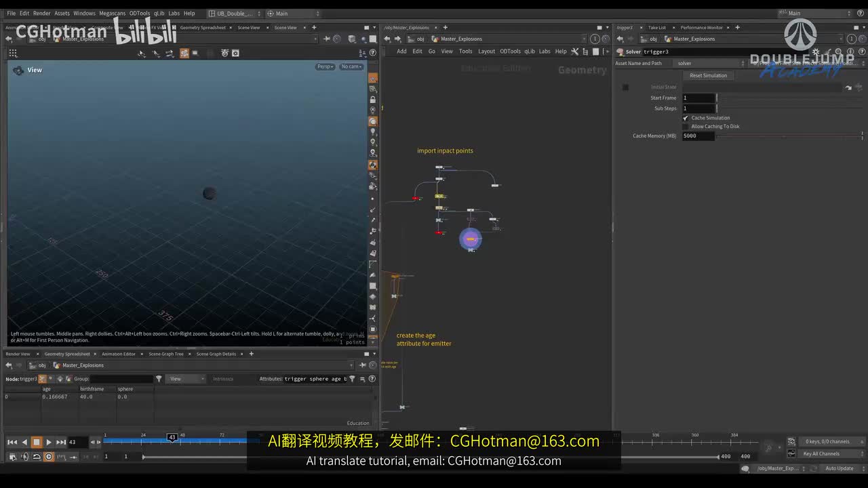Open the Main radial menu dropdown
Screen dimensions: 868x488
pyautogui.click(x=293, y=14)
